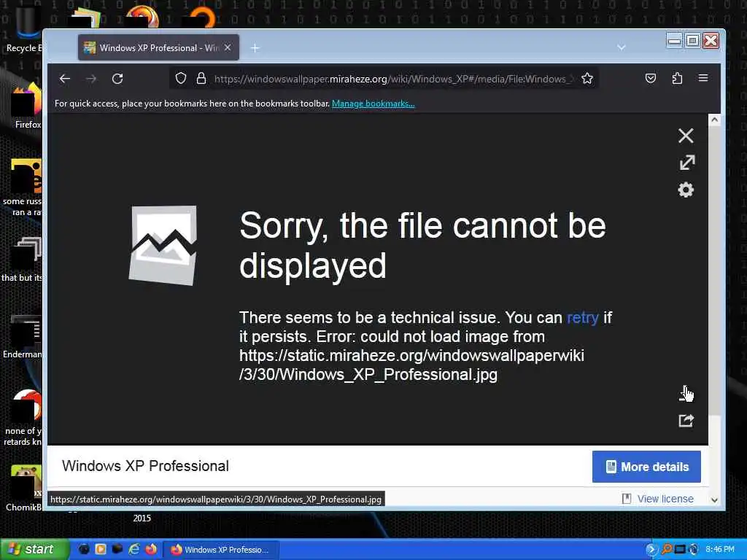Minimize the Firefox window
Image resolution: width=747 pixels, height=560 pixels.
click(x=675, y=41)
